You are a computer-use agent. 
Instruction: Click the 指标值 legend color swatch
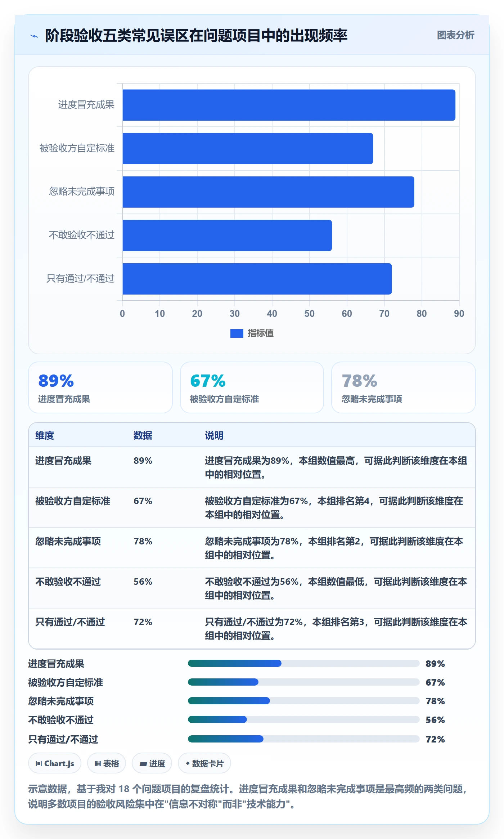237,333
